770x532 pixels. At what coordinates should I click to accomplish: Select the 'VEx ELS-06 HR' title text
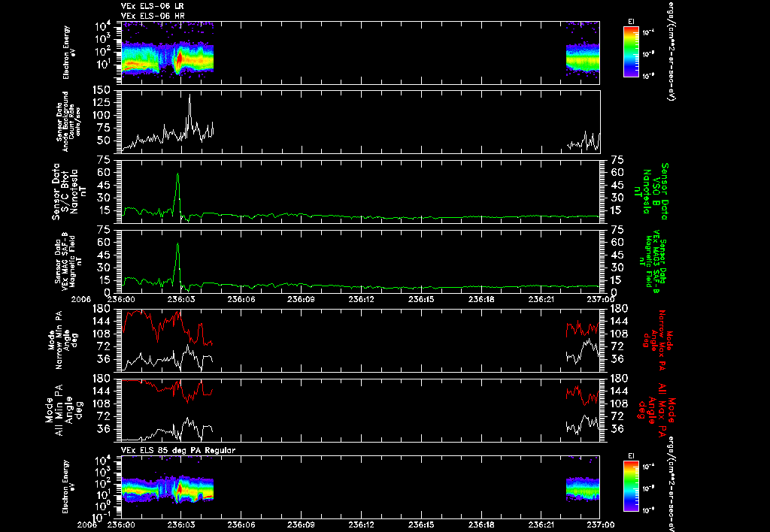153,16
